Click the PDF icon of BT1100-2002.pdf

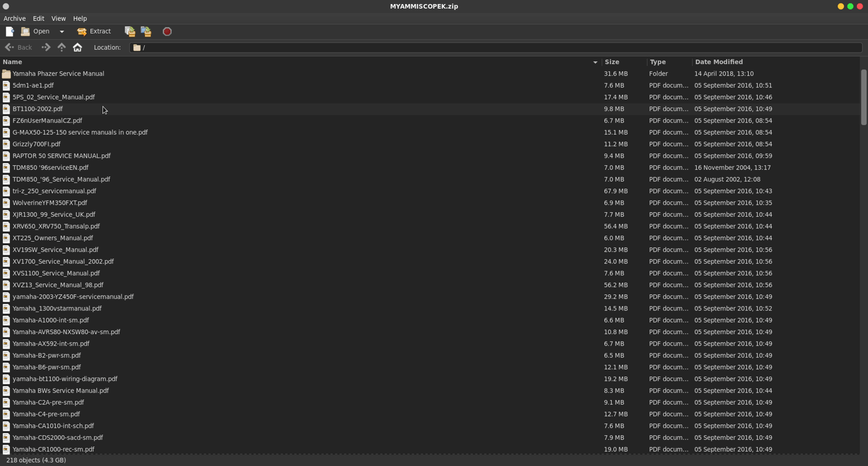coord(6,109)
